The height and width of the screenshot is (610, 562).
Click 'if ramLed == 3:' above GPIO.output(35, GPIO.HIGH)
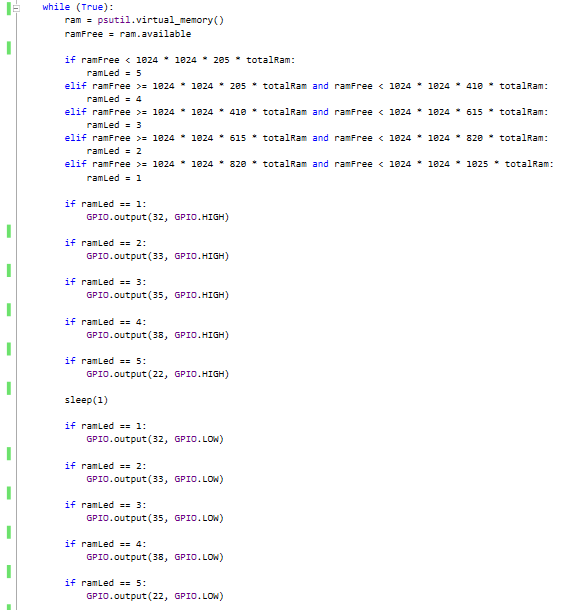(105, 282)
